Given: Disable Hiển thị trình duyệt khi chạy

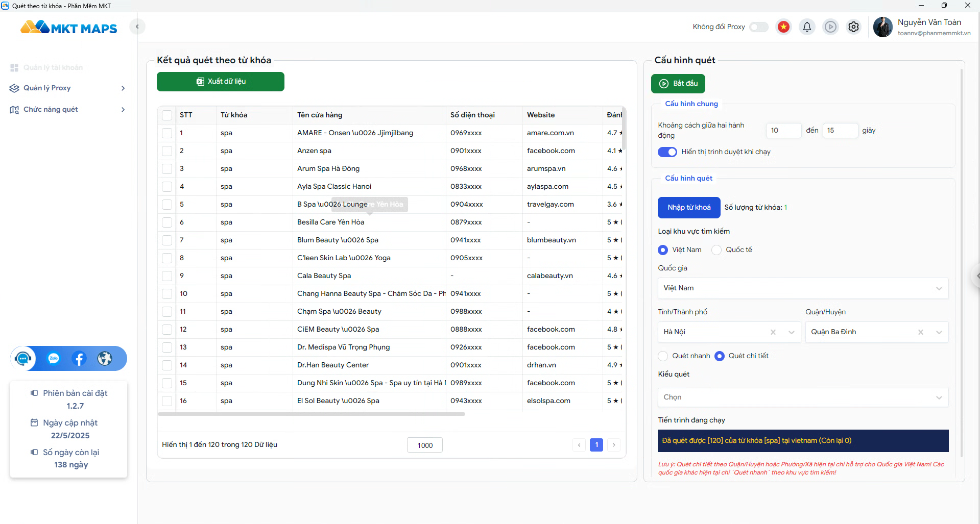Looking at the screenshot, I should [x=667, y=152].
